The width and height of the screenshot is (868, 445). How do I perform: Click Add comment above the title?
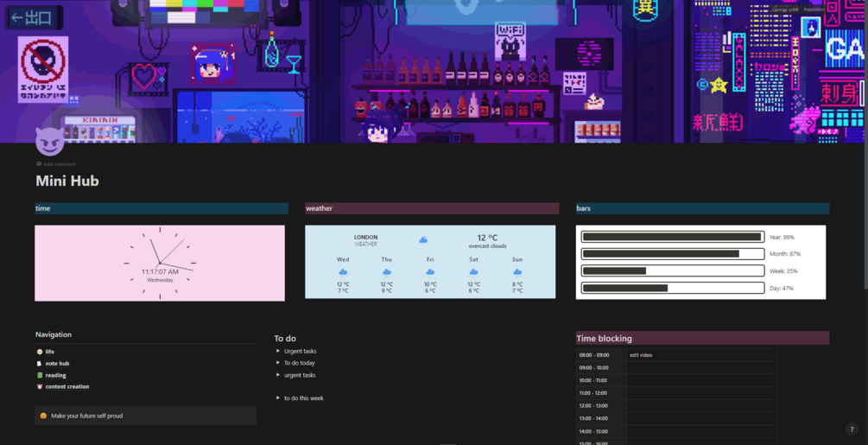(56, 164)
